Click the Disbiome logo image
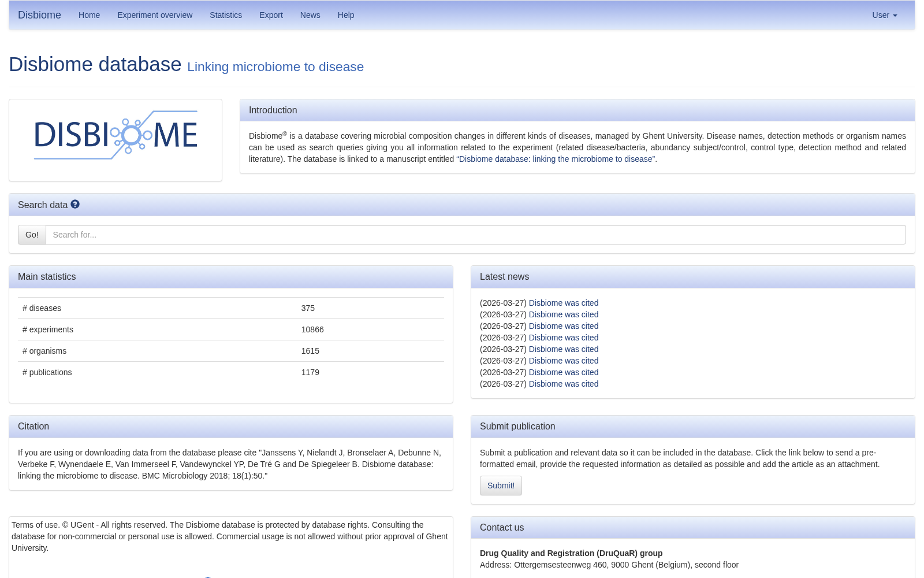Image resolution: width=924 pixels, height=578 pixels. pyautogui.click(x=115, y=135)
